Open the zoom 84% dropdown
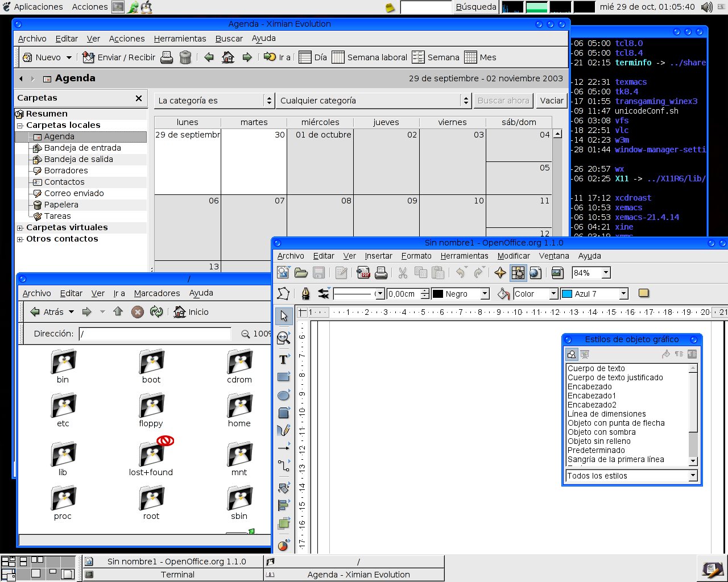The image size is (728, 582). 606,273
